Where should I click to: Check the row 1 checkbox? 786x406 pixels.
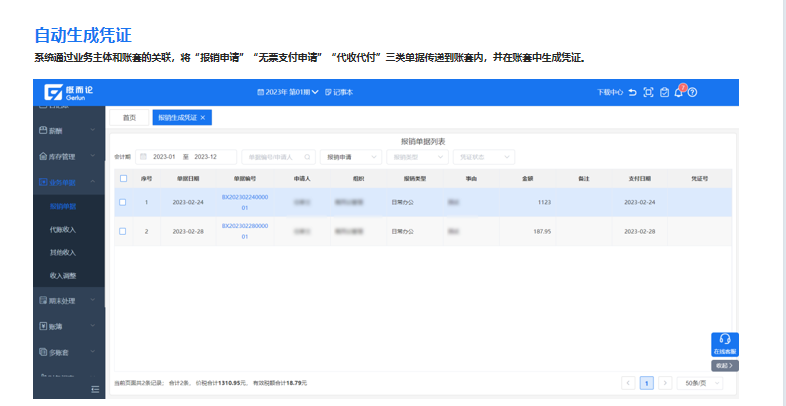point(123,202)
